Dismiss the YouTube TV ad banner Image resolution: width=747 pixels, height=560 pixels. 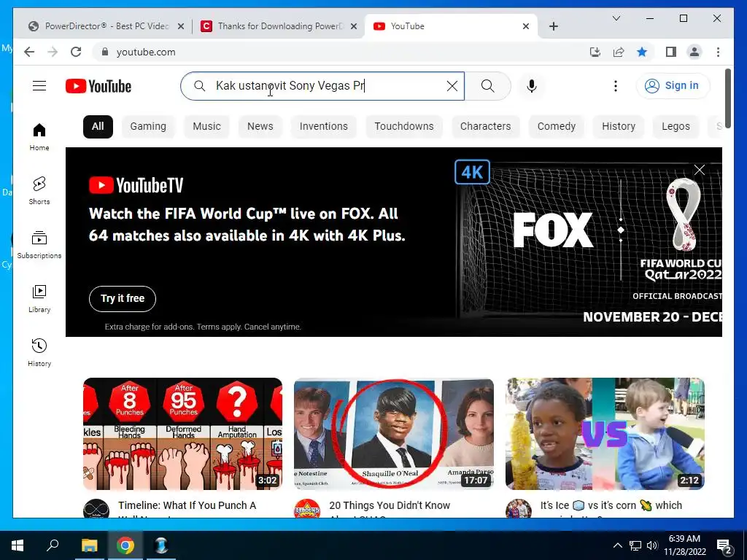click(x=700, y=170)
